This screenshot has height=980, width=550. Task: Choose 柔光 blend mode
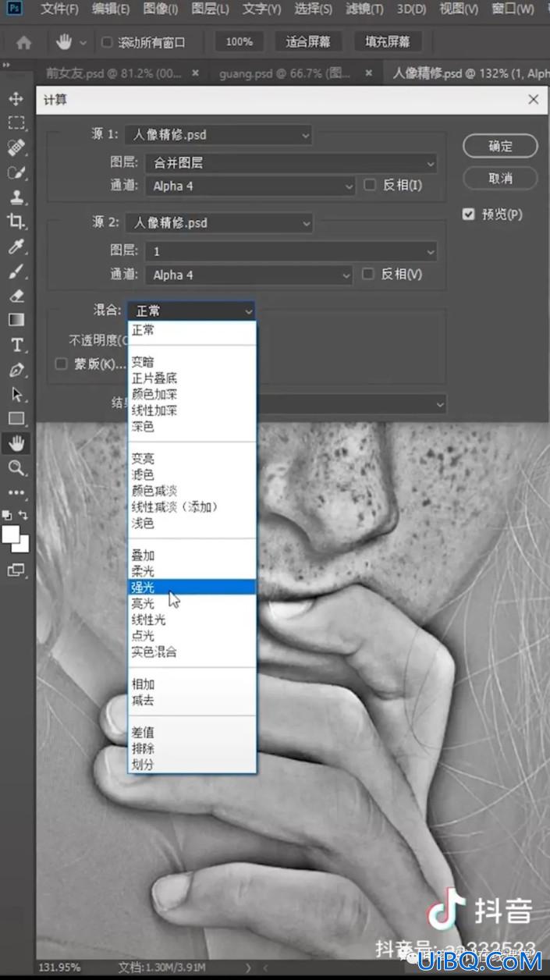coord(192,571)
